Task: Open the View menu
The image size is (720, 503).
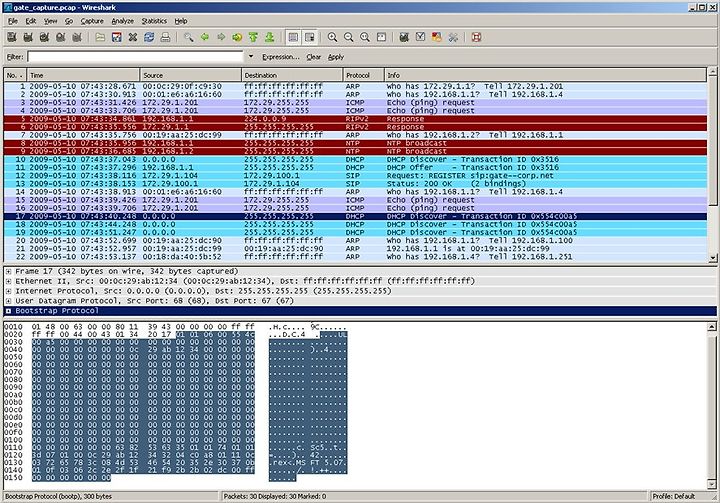Action: (51, 21)
